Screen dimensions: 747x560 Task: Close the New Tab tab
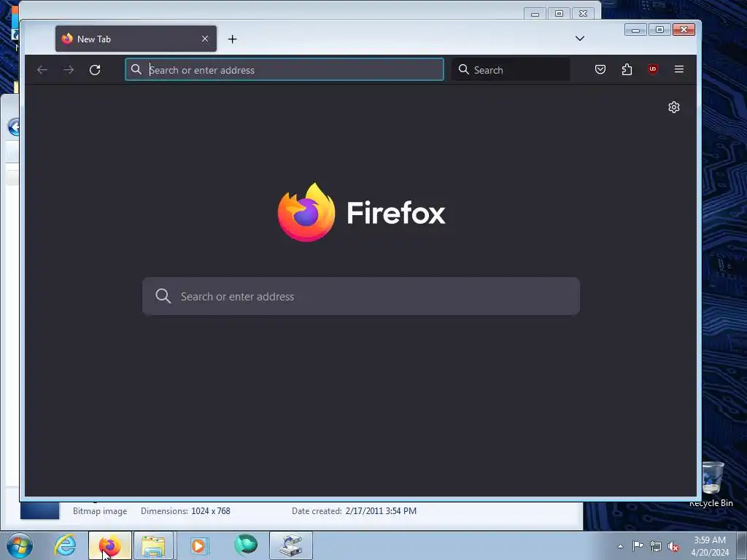point(205,39)
